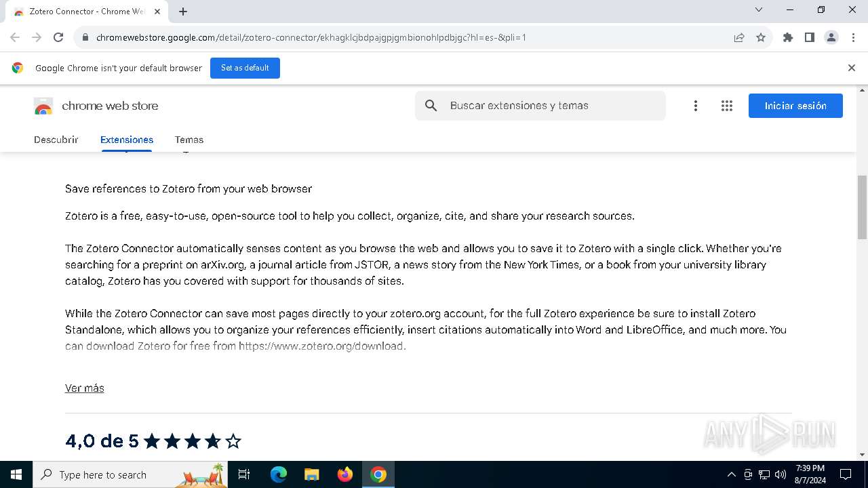
Task: Switch to the Temas tab
Action: click(189, 140)
